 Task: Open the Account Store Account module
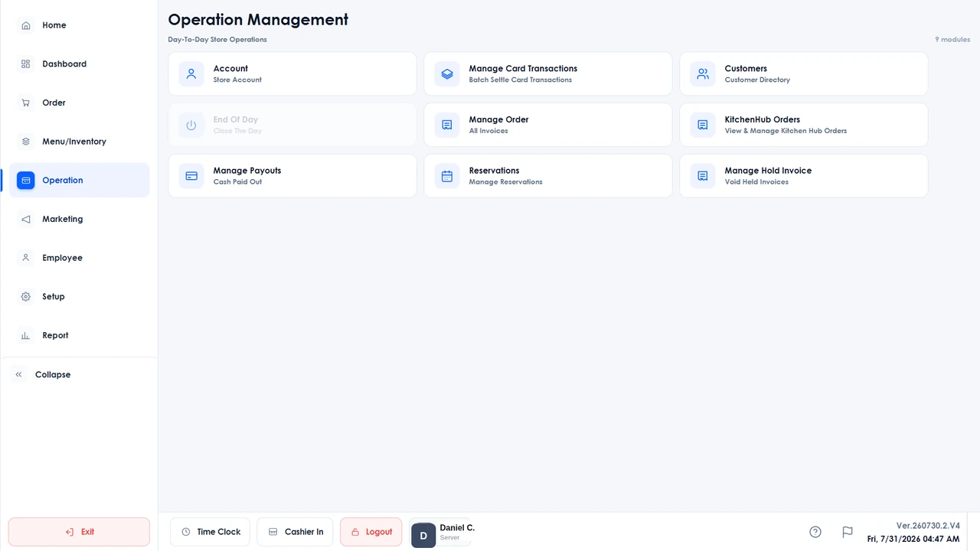pyautogui.click(x=292, y=74)
